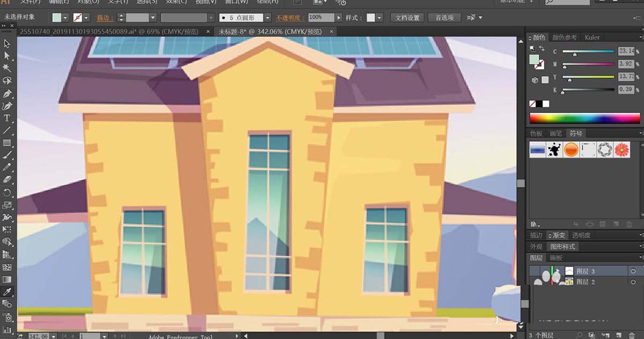
Task: Switch to the 外观 appearance tab
Action: [536, 247]
